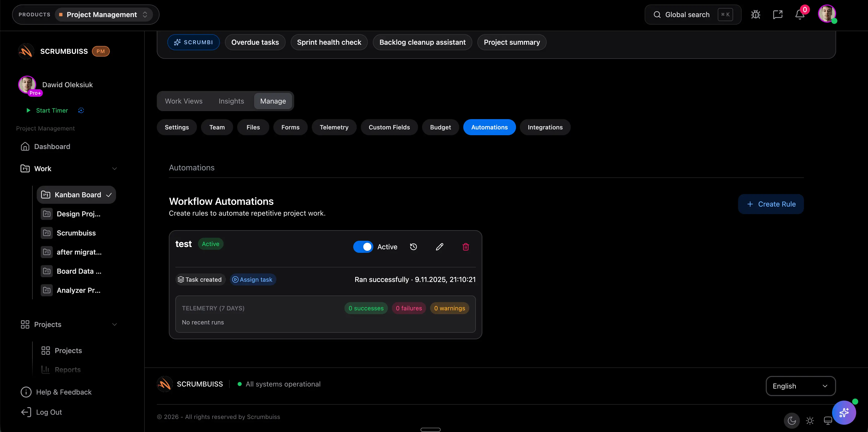The width and height of the screenshot is (868, 432).
Task: Open the Scrumbi AI assistant sparkle button
Action: 844,412
